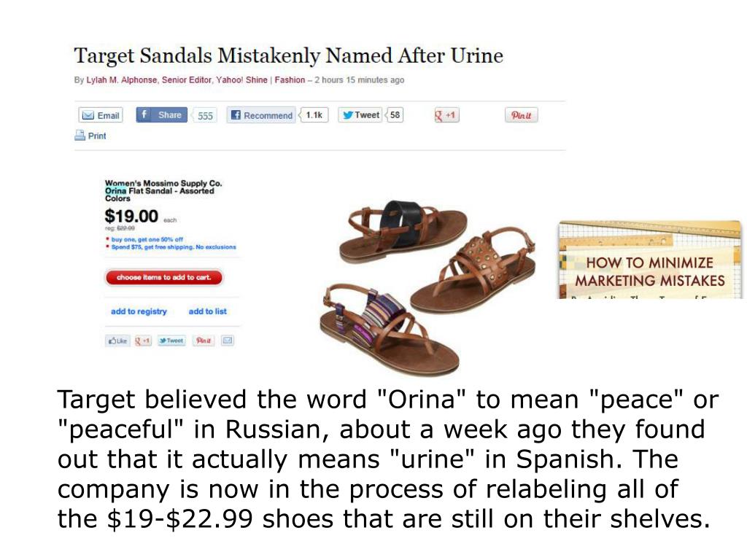Image resolution: width=747 pixels, height=560 pixels.
Task: Click the Facebook Recommend button
Action: [x=261, y=115]
